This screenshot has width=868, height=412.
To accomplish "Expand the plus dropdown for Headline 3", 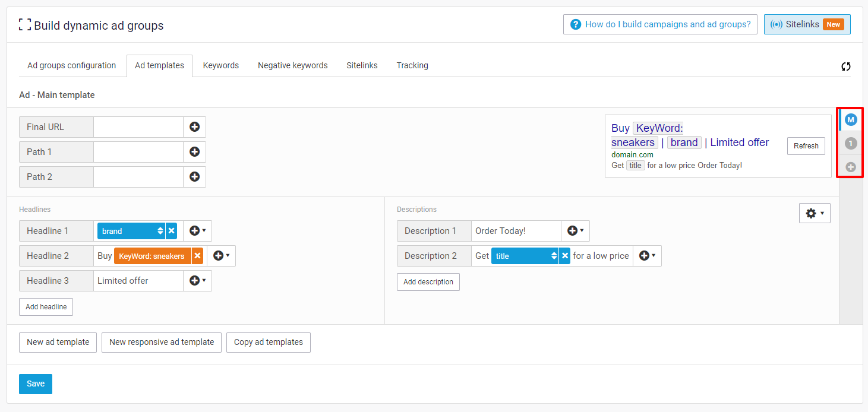I will click(x=197, y=281).
